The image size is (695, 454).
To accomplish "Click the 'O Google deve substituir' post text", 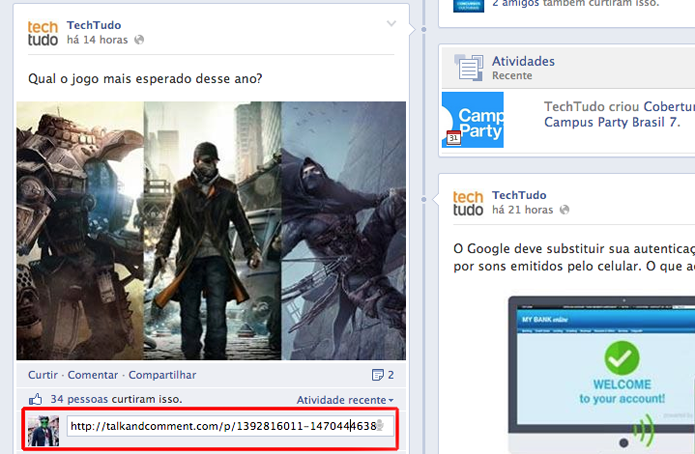I will 574,257.
